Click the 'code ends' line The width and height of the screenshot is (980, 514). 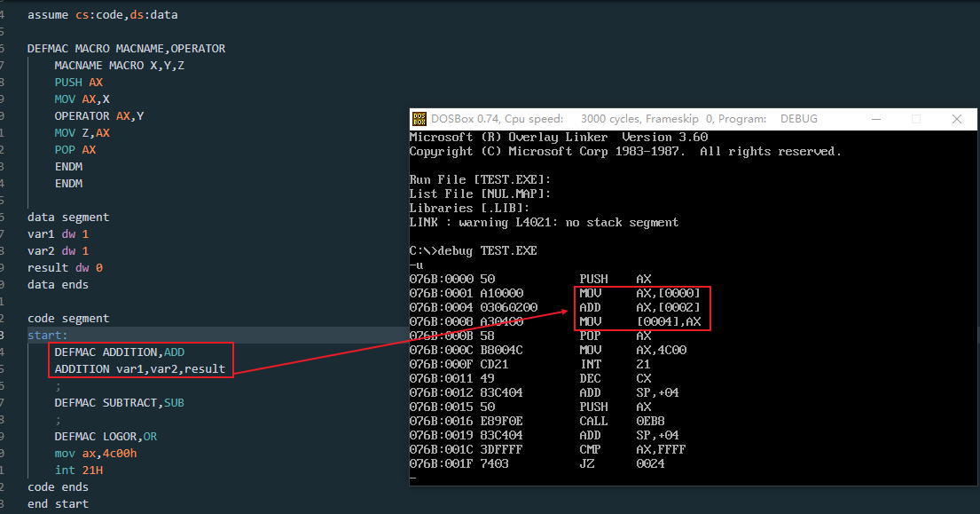coord(59,487)
